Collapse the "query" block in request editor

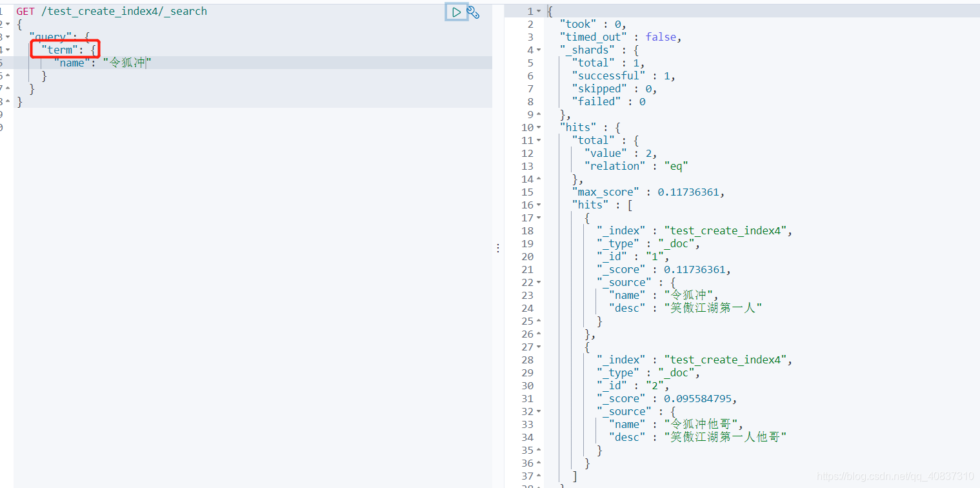(x=8, y=37)
